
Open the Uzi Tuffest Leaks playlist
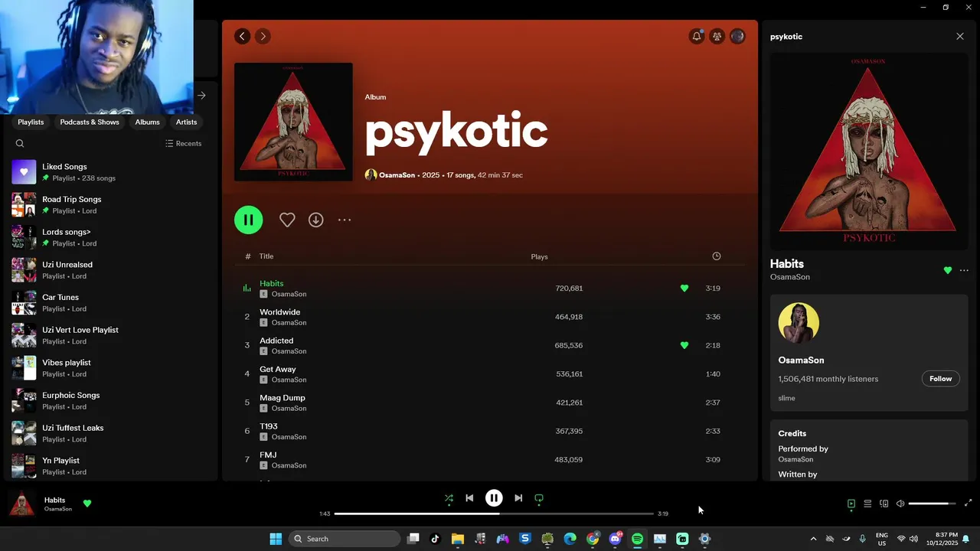tap(109, 433)
